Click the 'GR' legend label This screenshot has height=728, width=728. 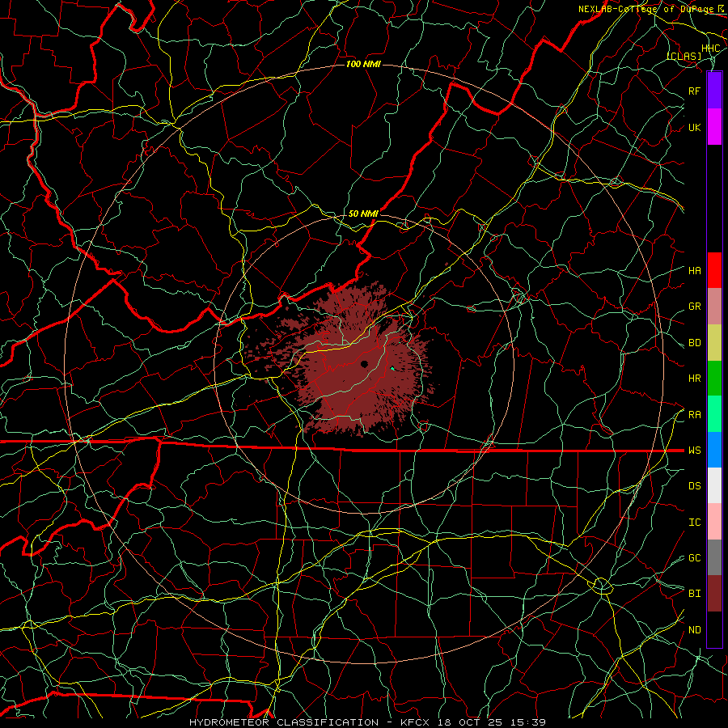tap(695, 307)
